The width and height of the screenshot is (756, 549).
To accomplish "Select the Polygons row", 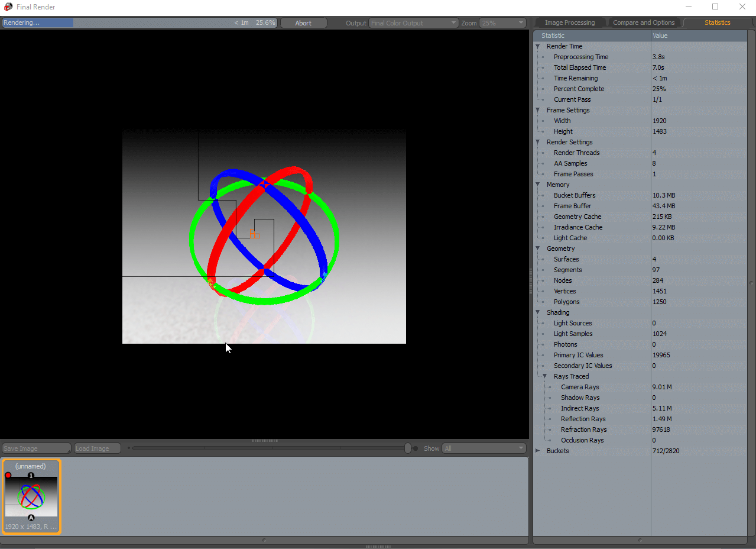I will [x=641, y=302].
